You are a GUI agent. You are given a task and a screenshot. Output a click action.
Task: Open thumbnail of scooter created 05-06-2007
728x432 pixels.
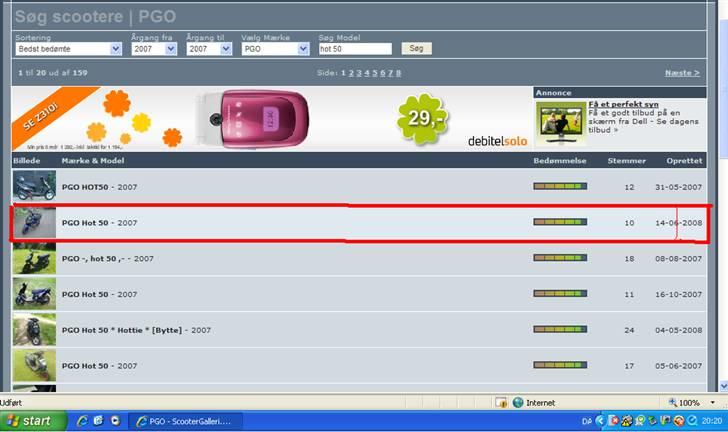tap(34, 366)
